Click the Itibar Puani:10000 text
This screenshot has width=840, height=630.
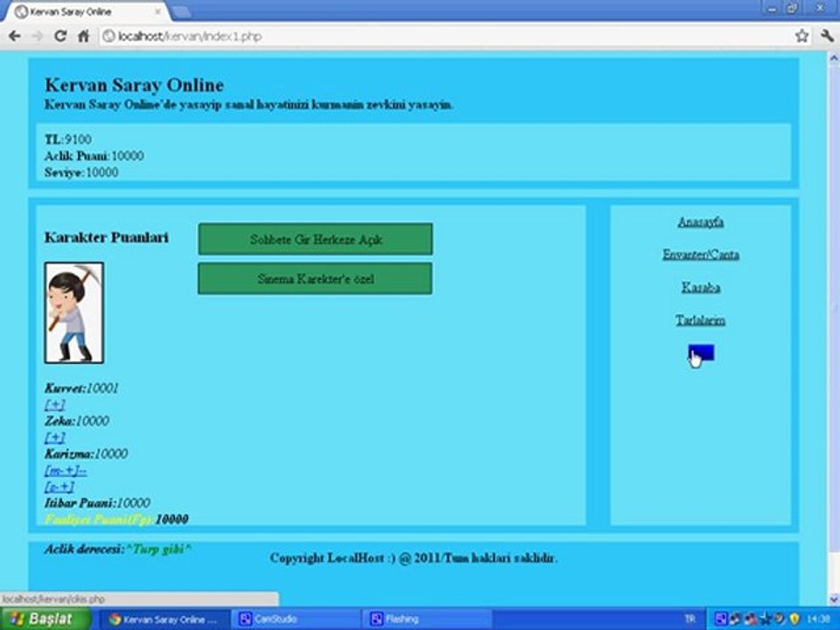(x=97, y=503)
